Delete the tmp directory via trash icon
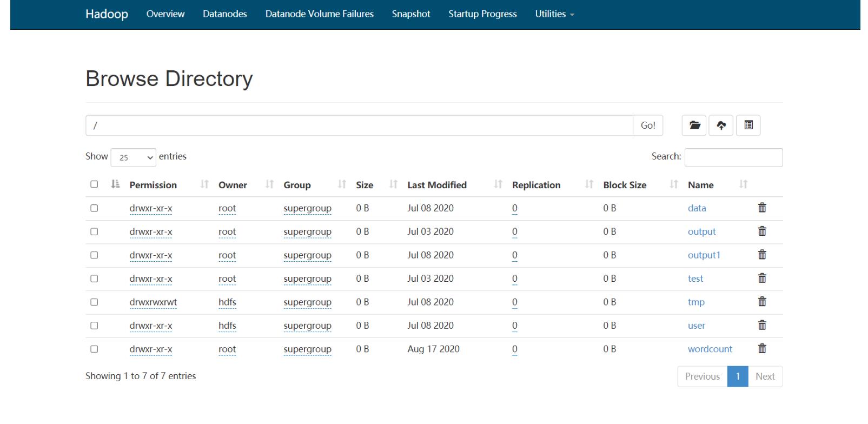The width and height of the screenshot is (868, 424). tap(762, 302)
